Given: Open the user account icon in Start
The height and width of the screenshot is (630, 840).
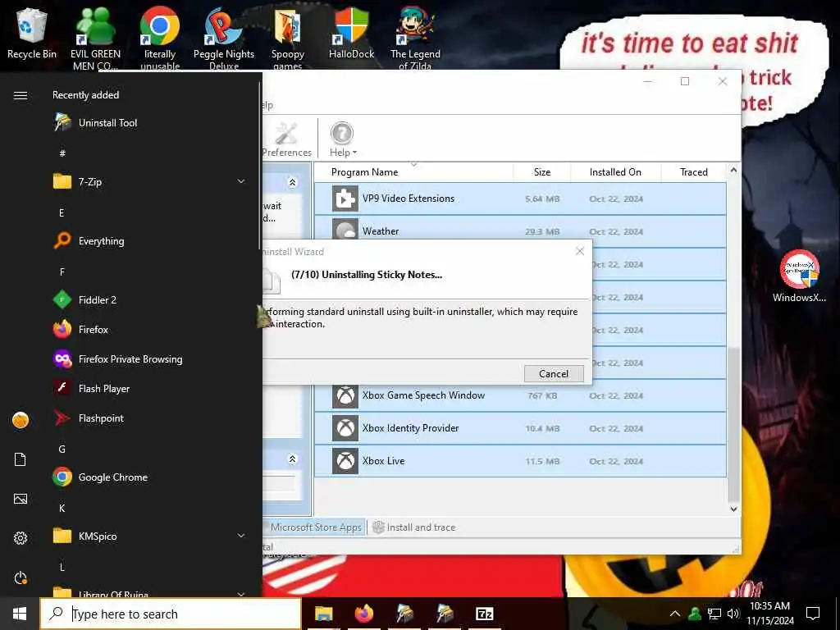Looking at the screenshot, I should [21, 420].
